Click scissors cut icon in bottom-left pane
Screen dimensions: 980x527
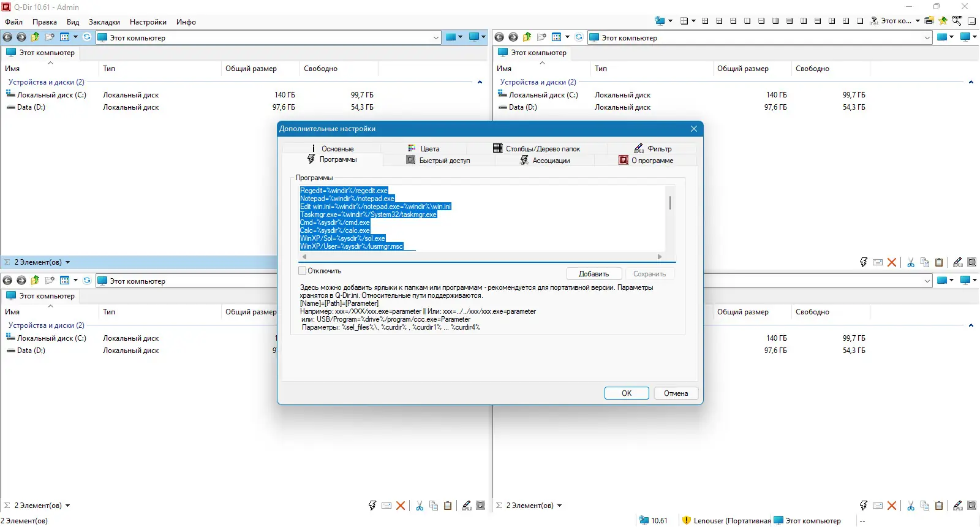click(420, 506)
